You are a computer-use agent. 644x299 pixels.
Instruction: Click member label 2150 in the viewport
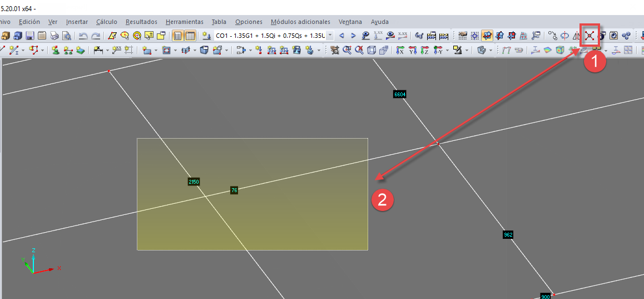tap(194, 182)
